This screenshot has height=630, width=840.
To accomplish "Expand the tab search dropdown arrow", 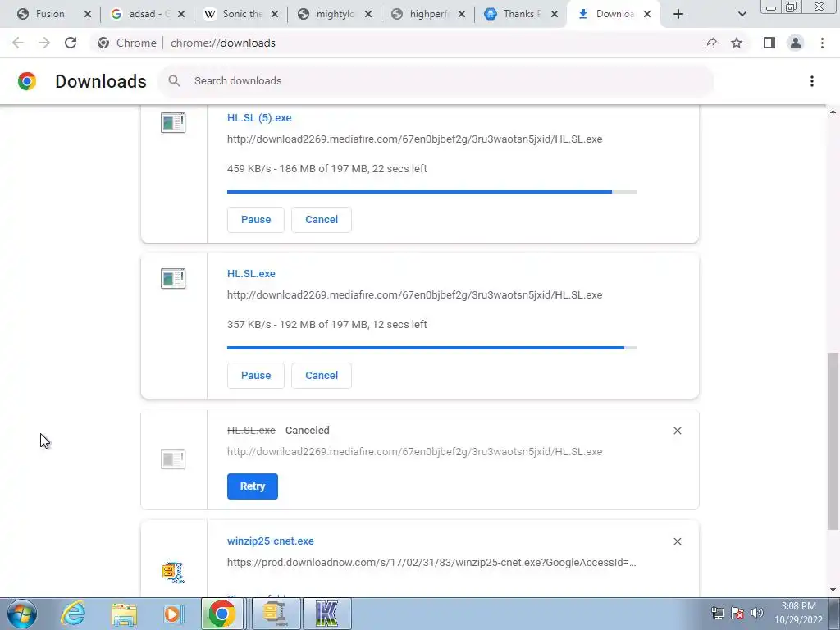I will coord(742,14).
